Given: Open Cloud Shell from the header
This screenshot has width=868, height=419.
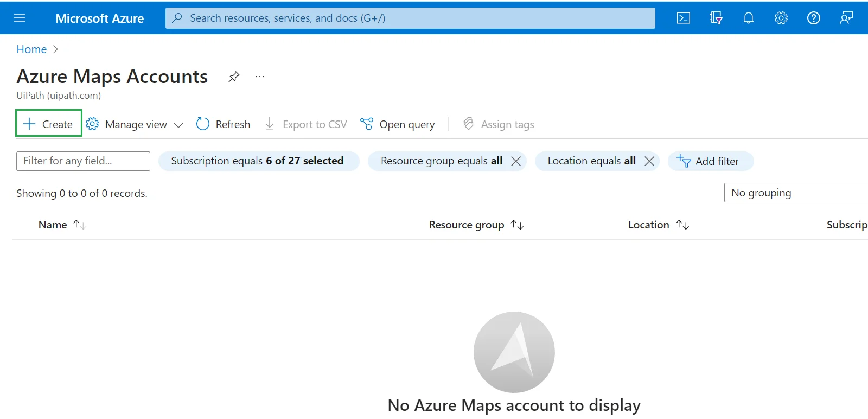Looking at the screenshot, I should point(684,18).
